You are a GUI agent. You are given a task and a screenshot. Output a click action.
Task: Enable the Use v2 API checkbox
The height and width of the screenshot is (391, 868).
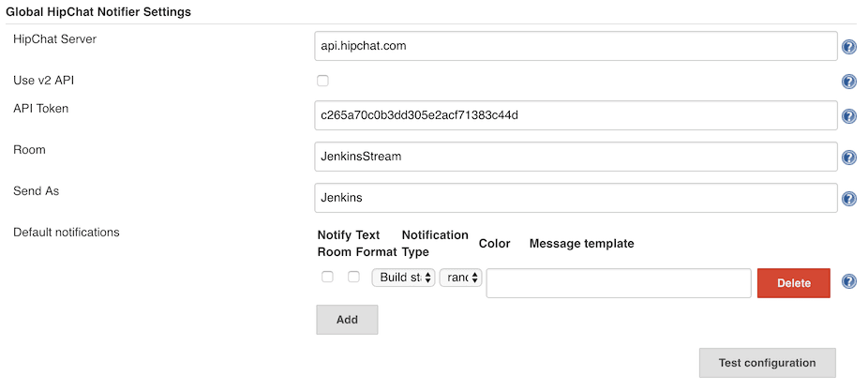(322, 81)
